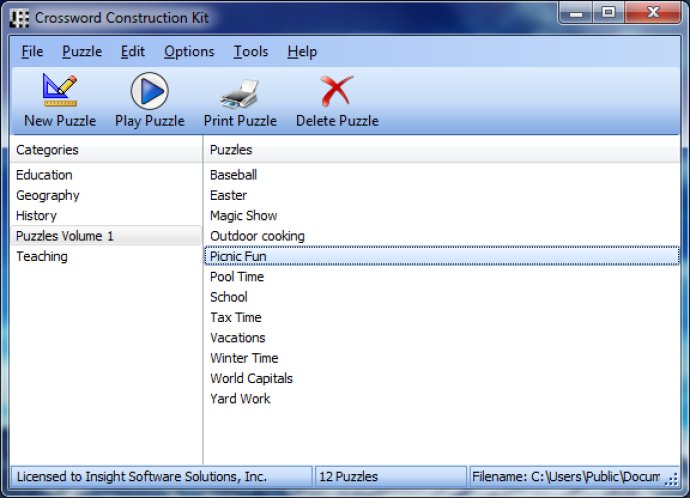This screenshot has width=690, height=498.
Task: Close the Crossword Construction Kit window
Action: click(653, 13)
